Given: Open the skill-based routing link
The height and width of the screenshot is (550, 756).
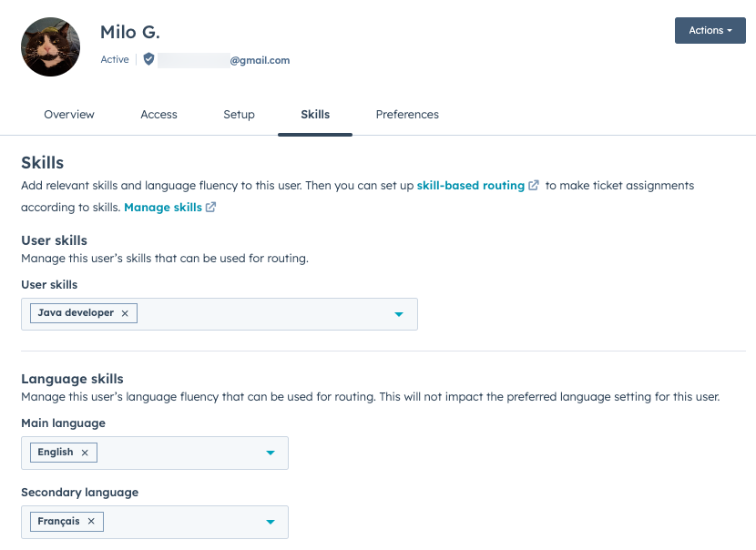Looking at the screenshot, I should [470, 186].
